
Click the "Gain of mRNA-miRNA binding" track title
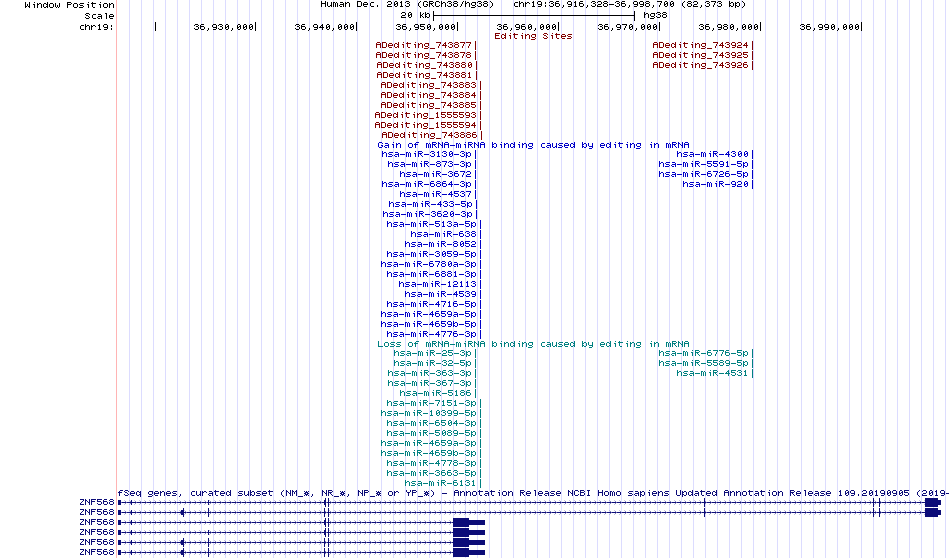(533, 145)
